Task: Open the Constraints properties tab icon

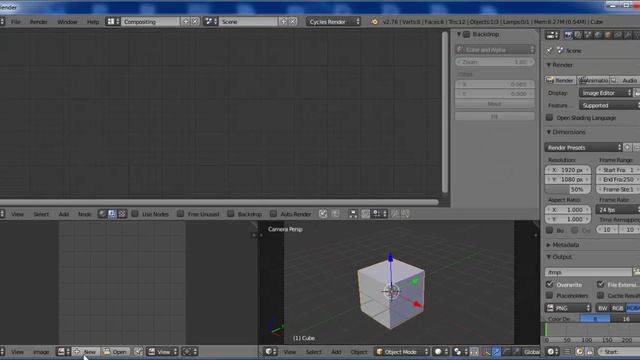Action: coord(618,36)
